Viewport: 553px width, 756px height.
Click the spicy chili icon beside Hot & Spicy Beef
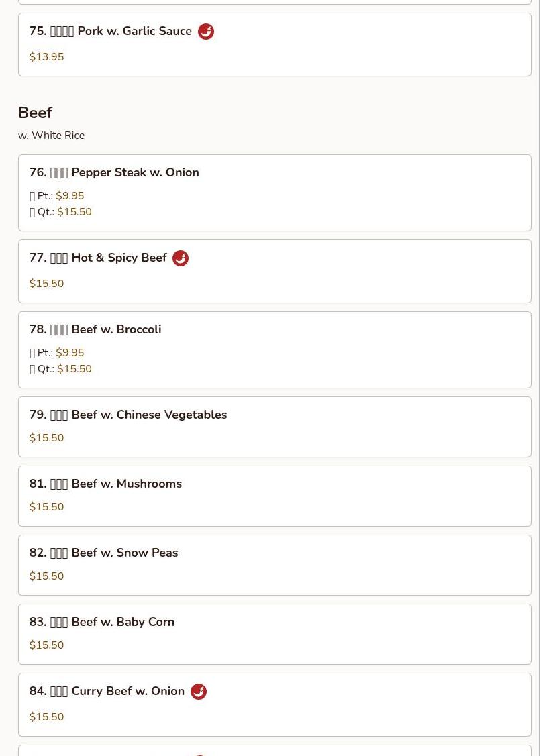pyautogui.click(x=181, y=258)
